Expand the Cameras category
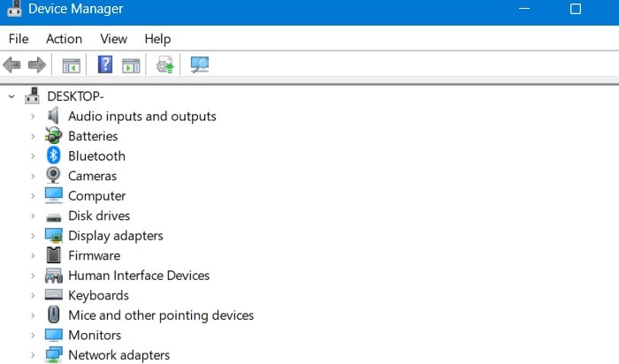Viewport: 619px width, 364px height. pos(33,176)
